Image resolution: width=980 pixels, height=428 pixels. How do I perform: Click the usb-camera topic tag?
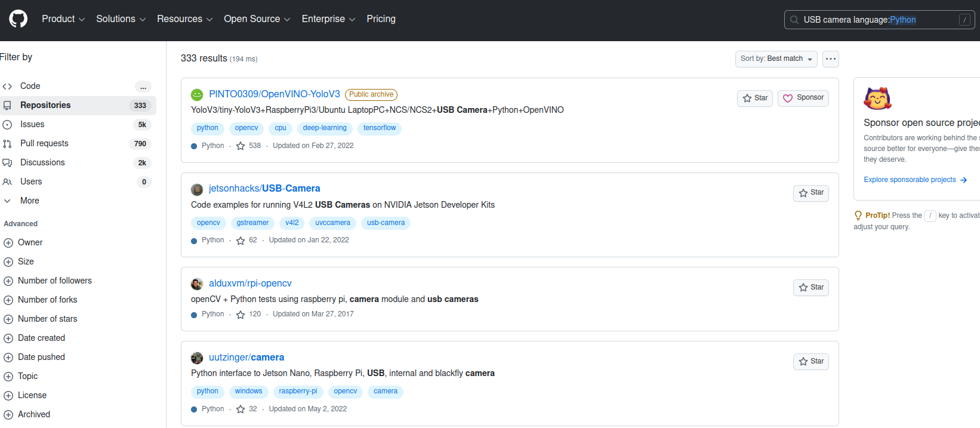(x=386, y=223)
